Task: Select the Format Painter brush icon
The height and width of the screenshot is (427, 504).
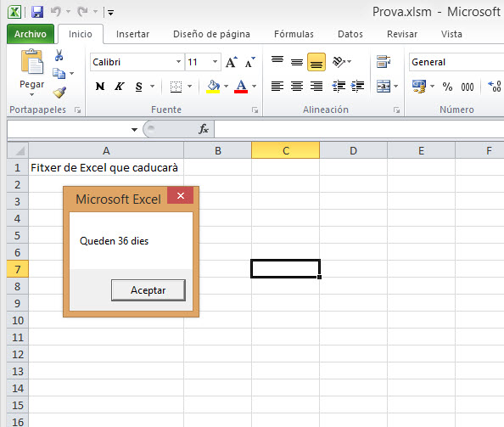Action: 59,93
